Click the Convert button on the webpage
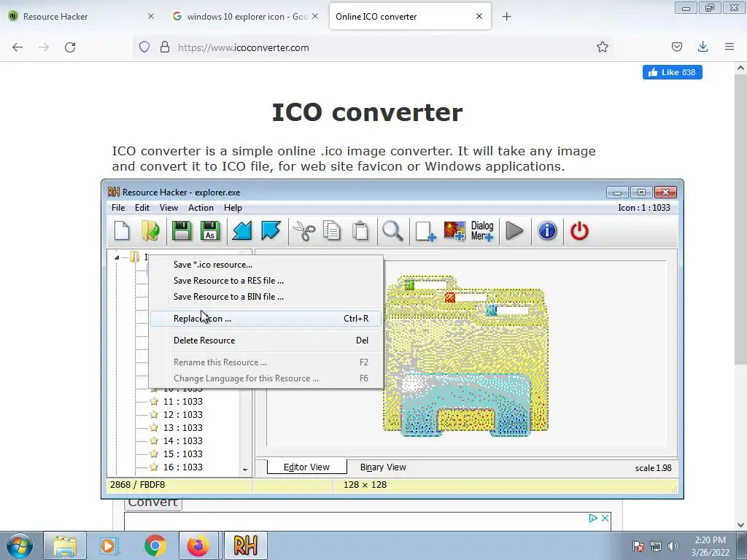747x560 pixels. [153, 503]
